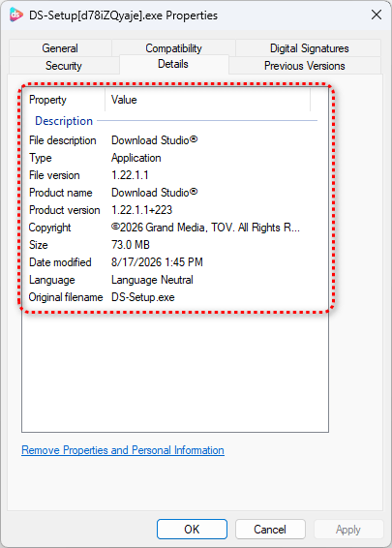Select the File version row label
The width and height of the screenshot is (392, 548).
tap(54, 175)
